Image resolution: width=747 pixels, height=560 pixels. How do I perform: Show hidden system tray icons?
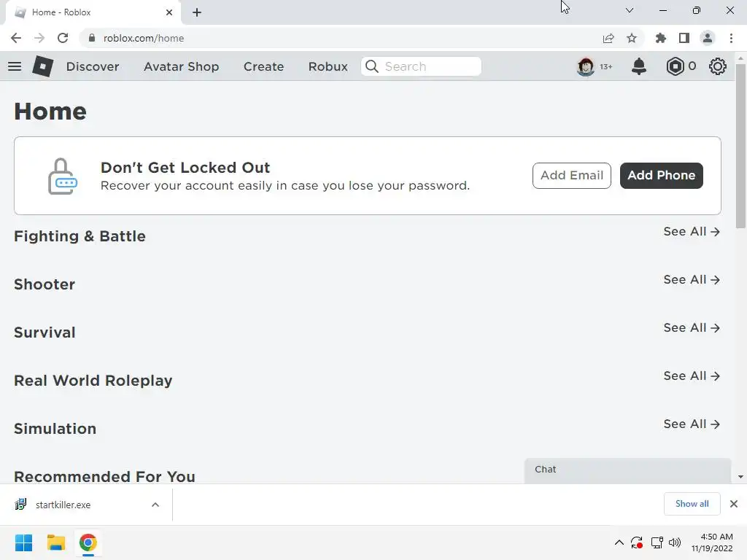click(x=619, y=542)
